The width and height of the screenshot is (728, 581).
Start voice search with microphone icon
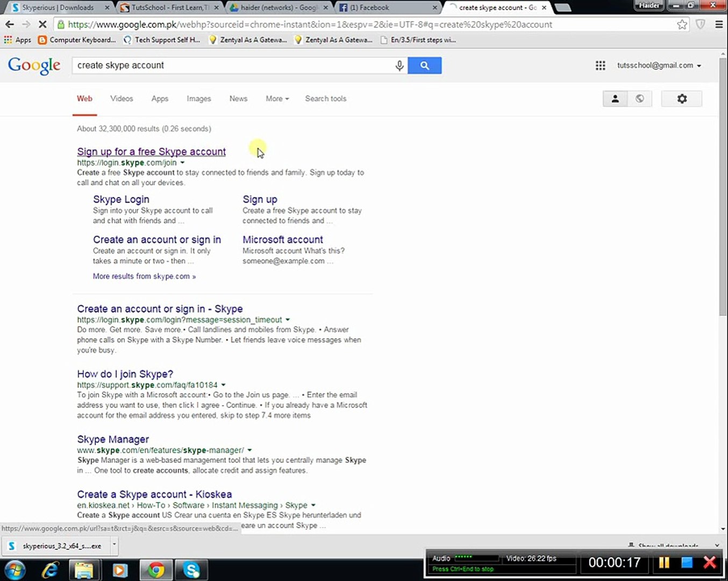399,66
